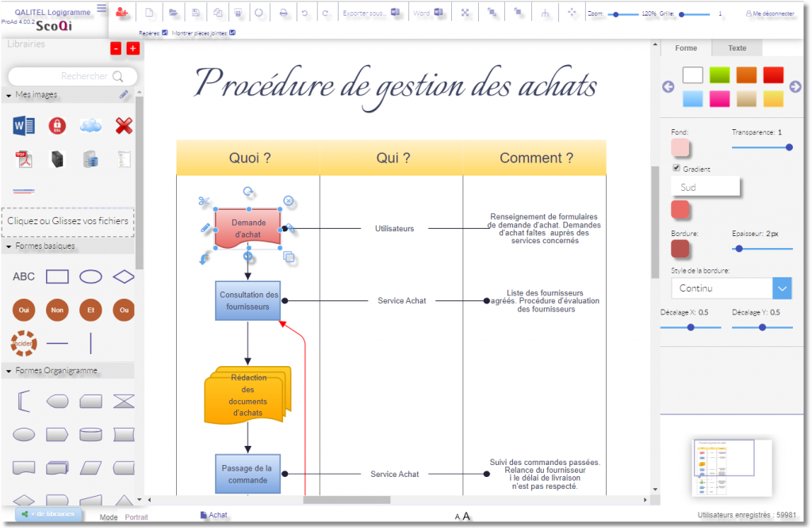Select the cloud image in Mes images

tap(90, 126)
